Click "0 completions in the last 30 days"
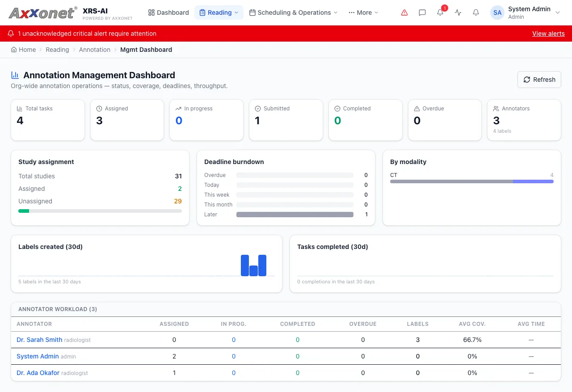 click(336, 282)
